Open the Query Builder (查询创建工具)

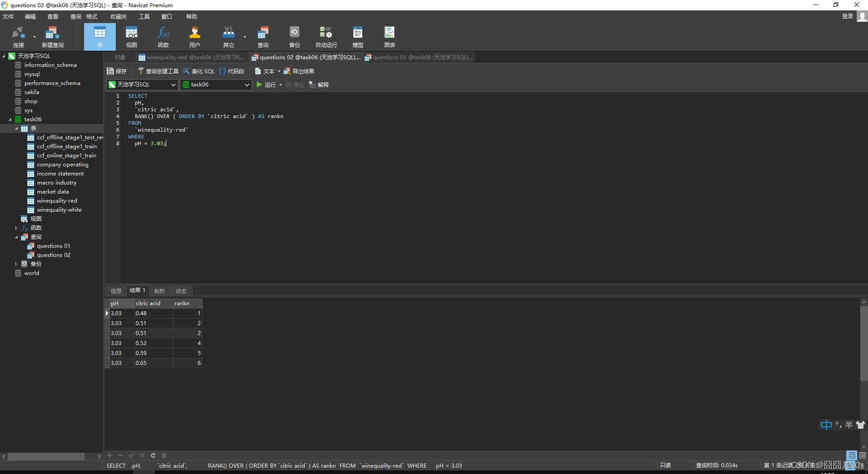(158, 71)
